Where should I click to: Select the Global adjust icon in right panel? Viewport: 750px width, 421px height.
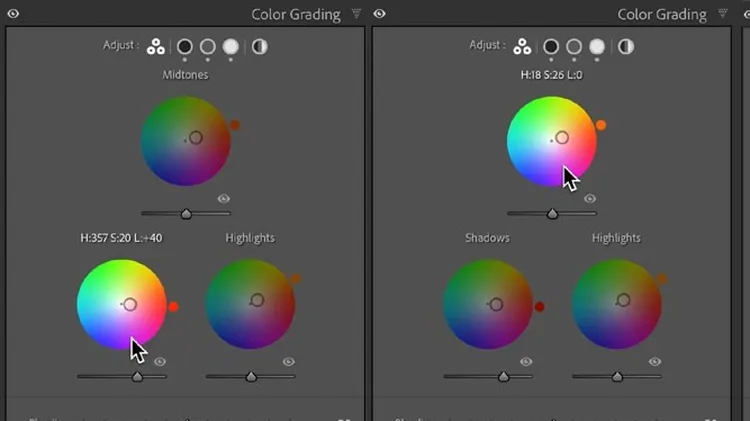coord(626,47)
